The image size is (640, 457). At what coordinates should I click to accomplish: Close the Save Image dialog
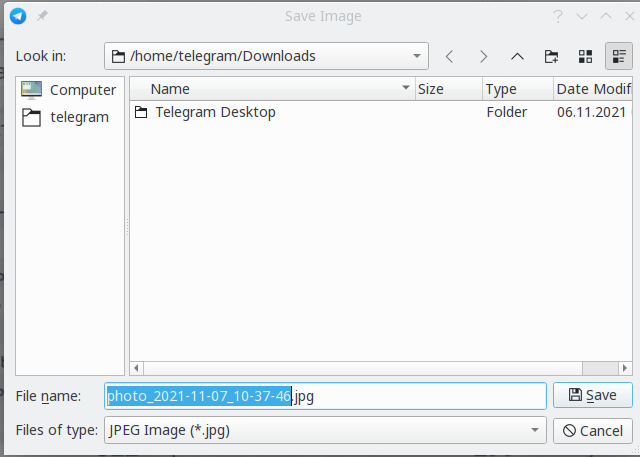click(630, 16)
